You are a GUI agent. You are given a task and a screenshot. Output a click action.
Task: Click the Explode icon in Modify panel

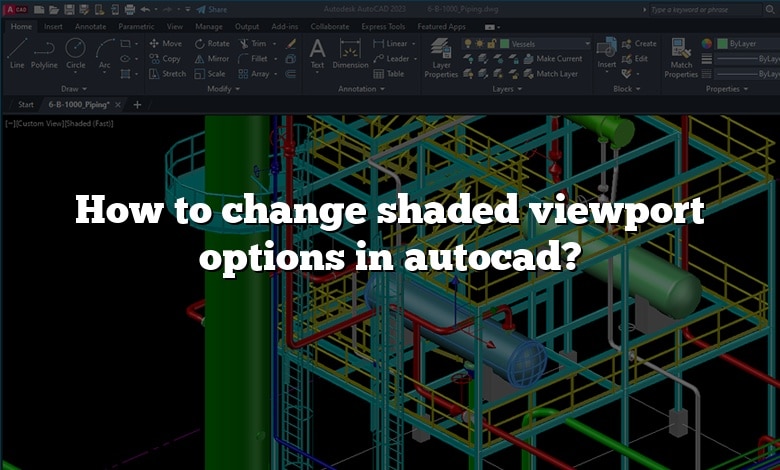coord(291,59)
